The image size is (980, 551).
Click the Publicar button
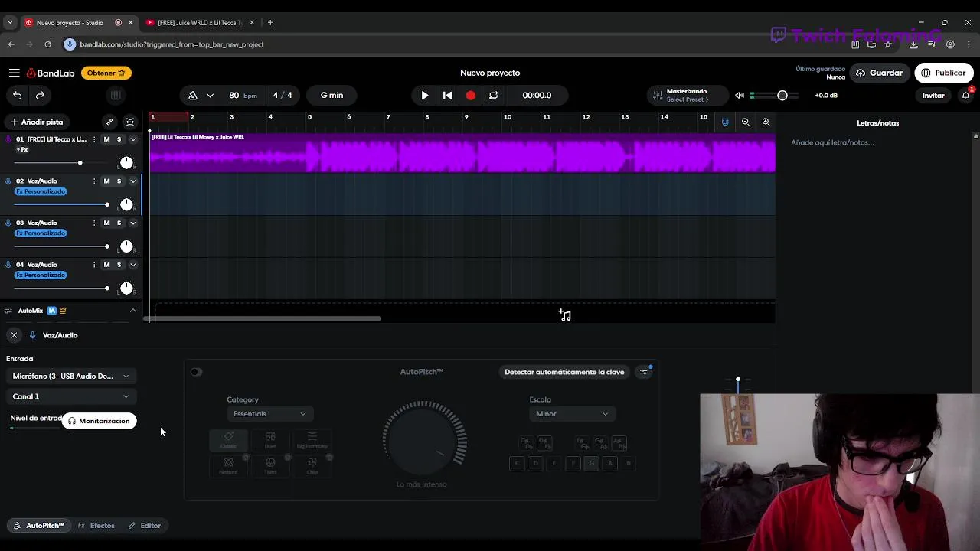click(x=943, y=73)
